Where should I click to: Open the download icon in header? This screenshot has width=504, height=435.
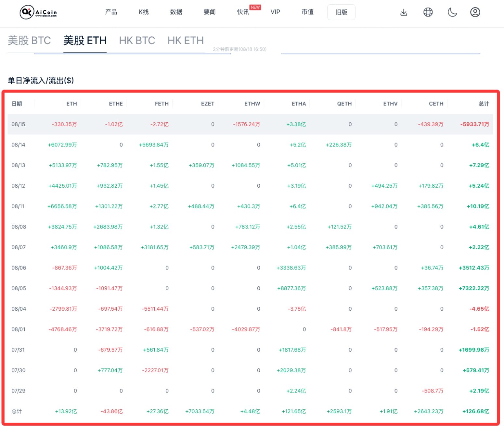pyautogui.click(x=404, y=12)
